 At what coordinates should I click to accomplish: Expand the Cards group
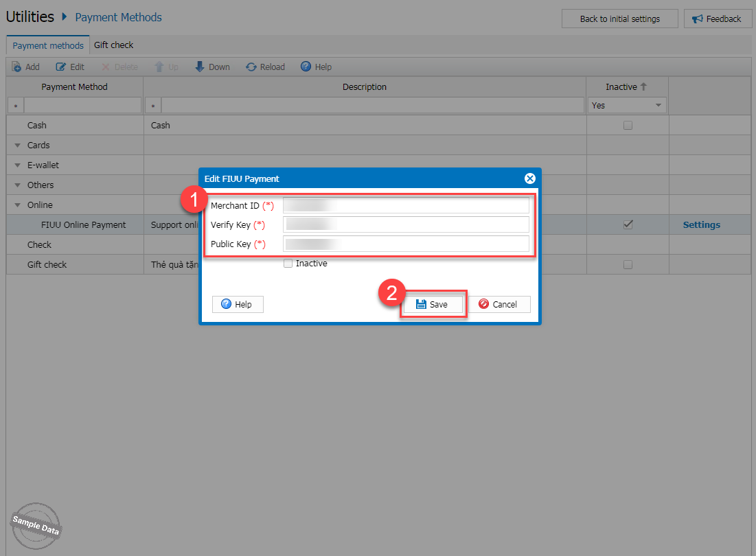[x=18, y=146]
